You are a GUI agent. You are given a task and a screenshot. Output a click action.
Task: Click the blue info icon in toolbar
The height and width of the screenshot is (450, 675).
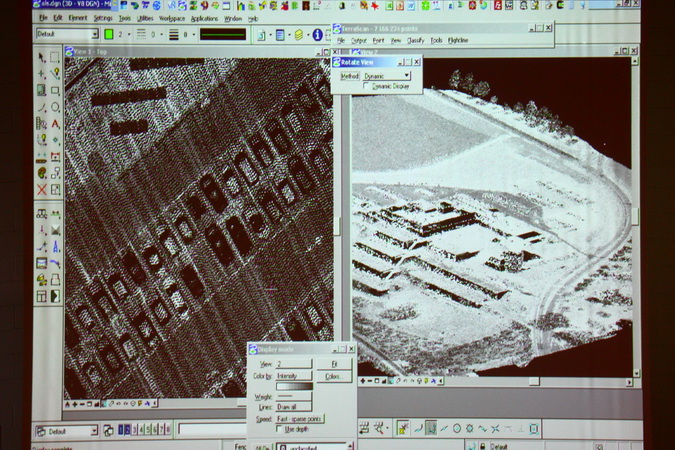coord(318,35)
